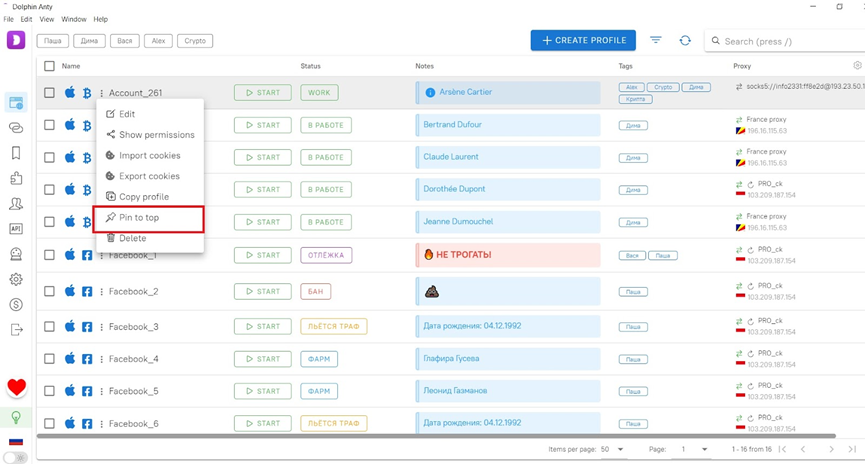The width and height of the screenshot is (865, 464).
Task: Check the Facebook_4 row checkbox
Action: coord(49,359)
